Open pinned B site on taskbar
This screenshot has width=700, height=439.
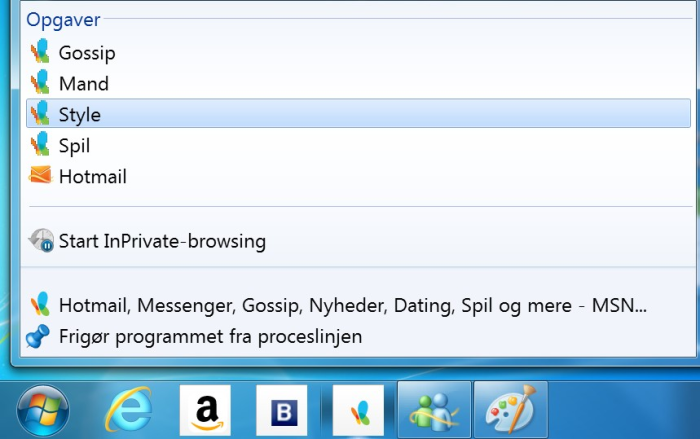coord(282,410)
